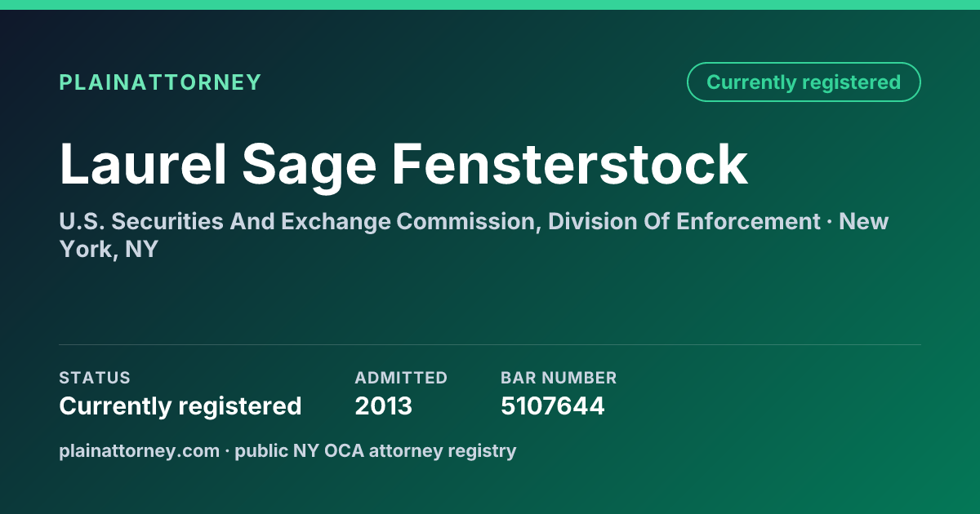Screen dimensions: 980x514
Task: Click the horizontal divider line above STATUS
Action: 490,344
